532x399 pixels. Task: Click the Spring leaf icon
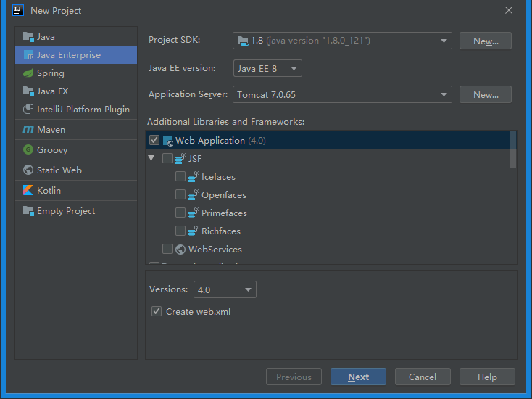pyautogui.click(x=28, y=73)
